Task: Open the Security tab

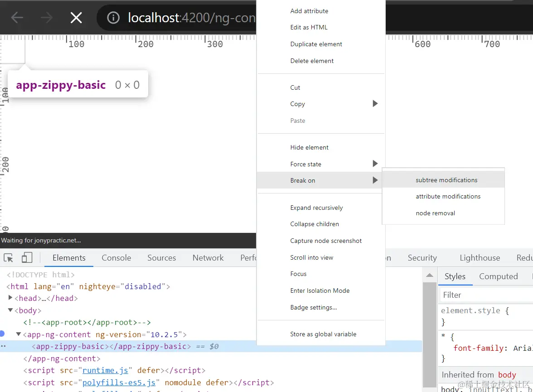Action: click(x=422, y=258)
